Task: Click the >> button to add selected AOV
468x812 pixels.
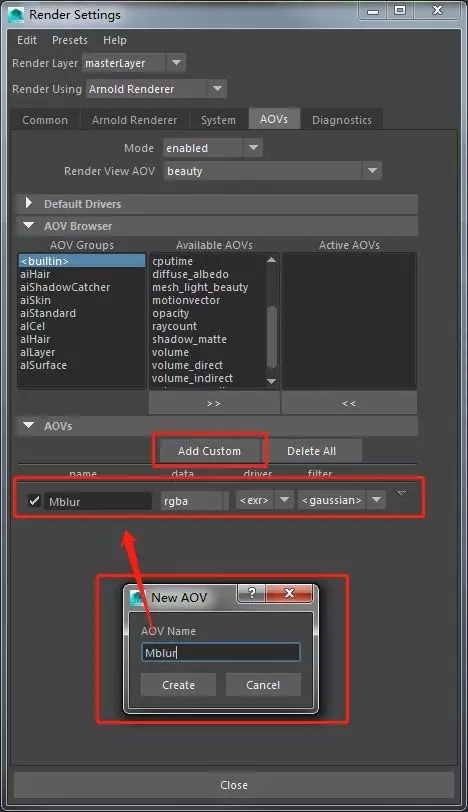Action: pos(214,403)
